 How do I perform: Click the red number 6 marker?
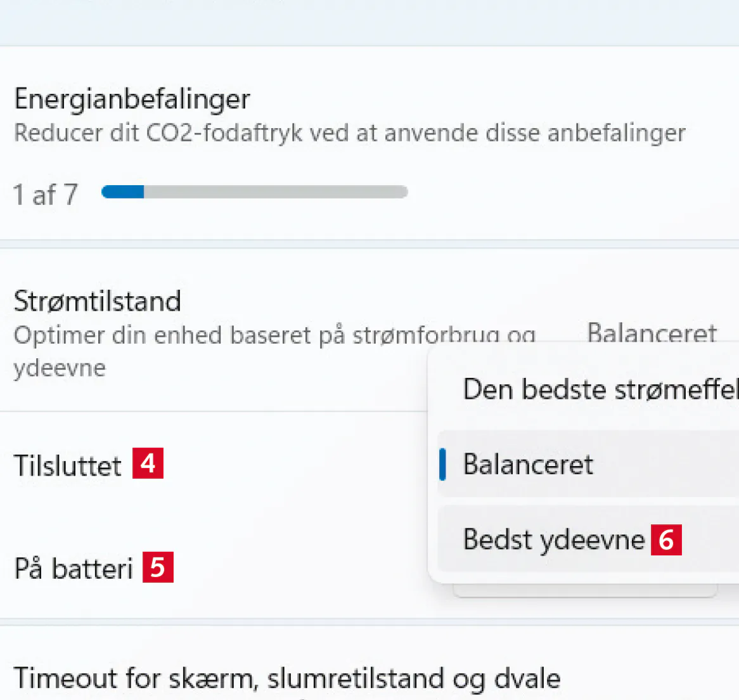666,540
